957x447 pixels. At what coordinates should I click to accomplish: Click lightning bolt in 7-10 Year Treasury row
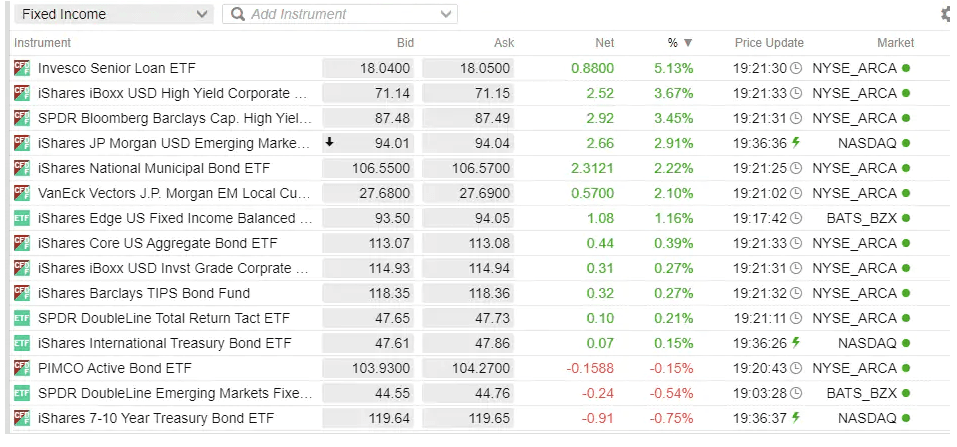click(795, 418)
